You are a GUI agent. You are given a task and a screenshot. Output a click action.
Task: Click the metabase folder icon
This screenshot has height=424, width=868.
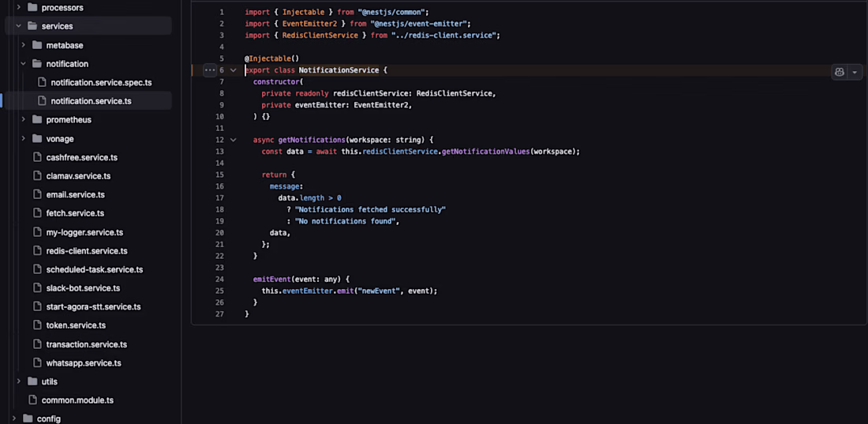[37, 45]
